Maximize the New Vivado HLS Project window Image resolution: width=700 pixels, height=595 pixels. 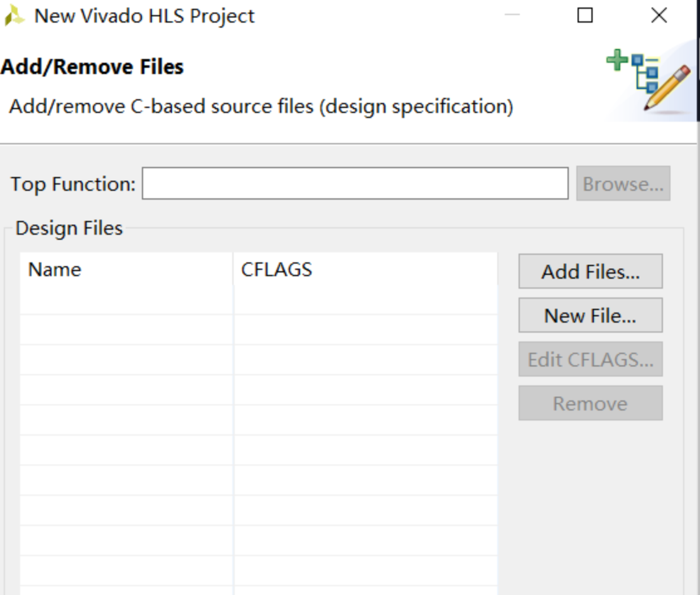[585, 15]
